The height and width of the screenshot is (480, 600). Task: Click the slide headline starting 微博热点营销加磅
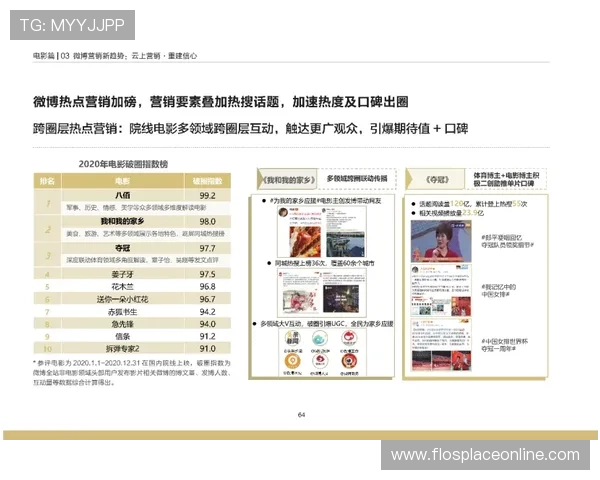pos(220,102)
